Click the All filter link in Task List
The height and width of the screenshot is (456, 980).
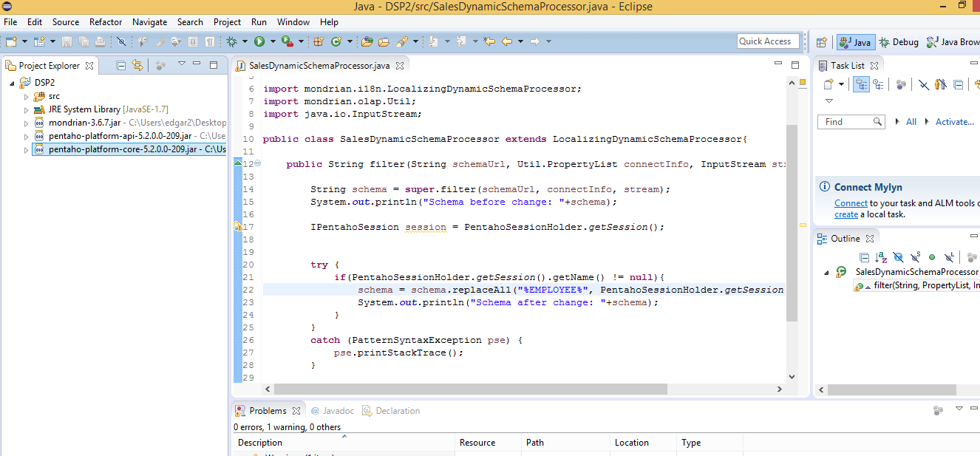pyautogui.click(x=911, y=122)
